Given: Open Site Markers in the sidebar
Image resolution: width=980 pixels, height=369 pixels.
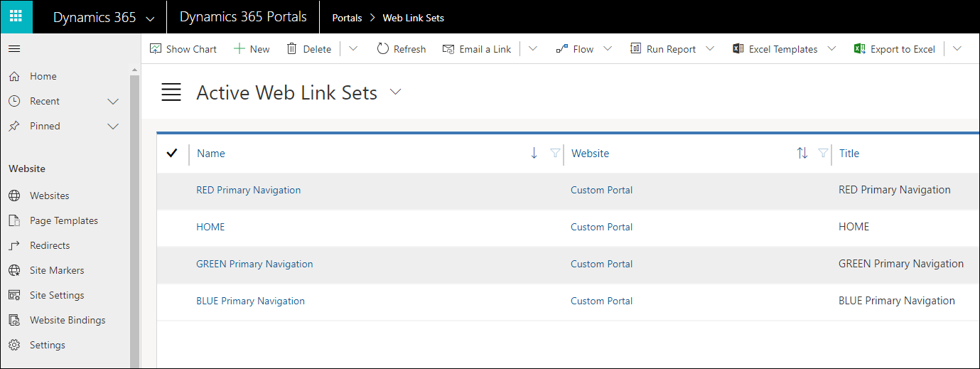Looking at the screenshot, I should (57, 270).
